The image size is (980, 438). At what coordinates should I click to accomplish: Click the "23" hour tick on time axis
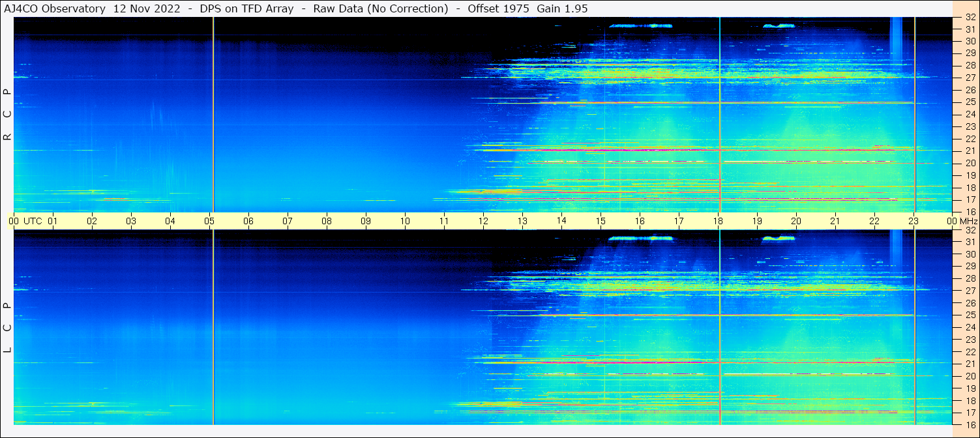pos(913,221)
